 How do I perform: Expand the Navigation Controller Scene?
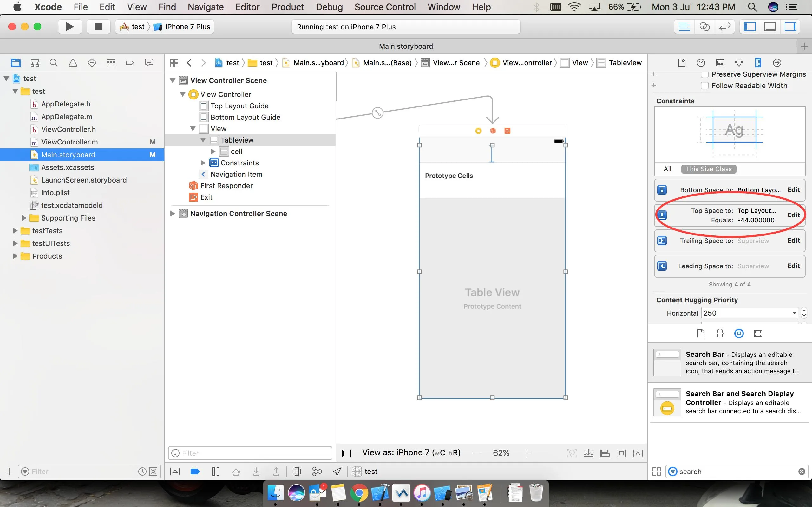pos(173,214)
